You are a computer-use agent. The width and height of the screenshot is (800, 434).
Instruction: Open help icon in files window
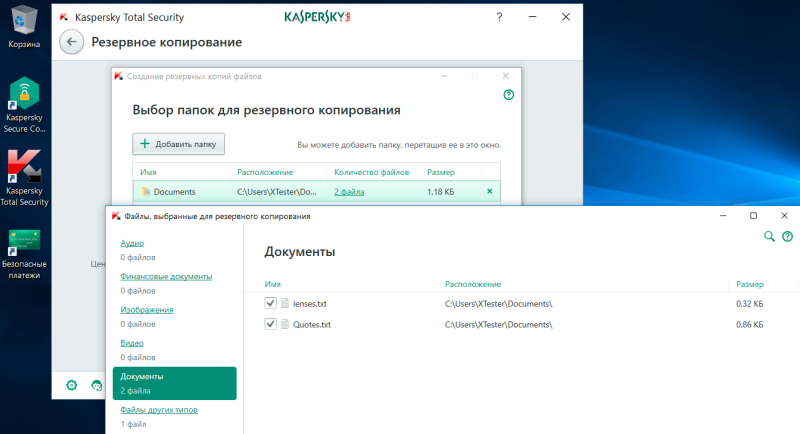(787, 236)
